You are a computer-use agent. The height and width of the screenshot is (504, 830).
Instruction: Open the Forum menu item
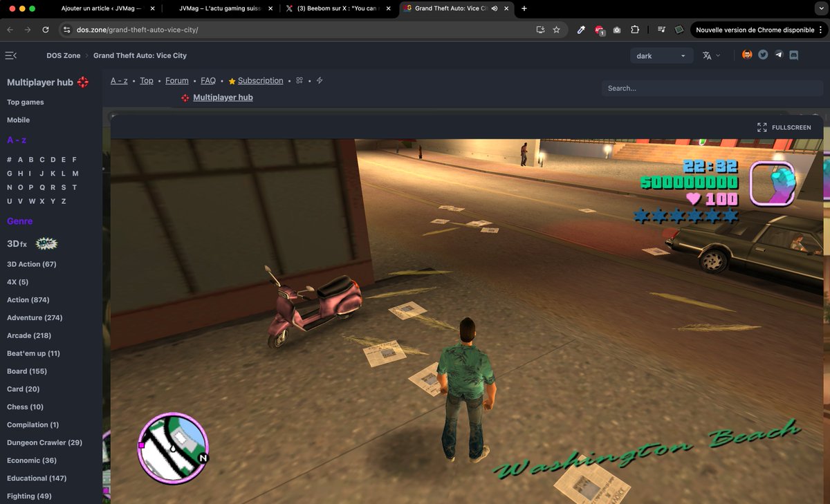pos(176,80)
